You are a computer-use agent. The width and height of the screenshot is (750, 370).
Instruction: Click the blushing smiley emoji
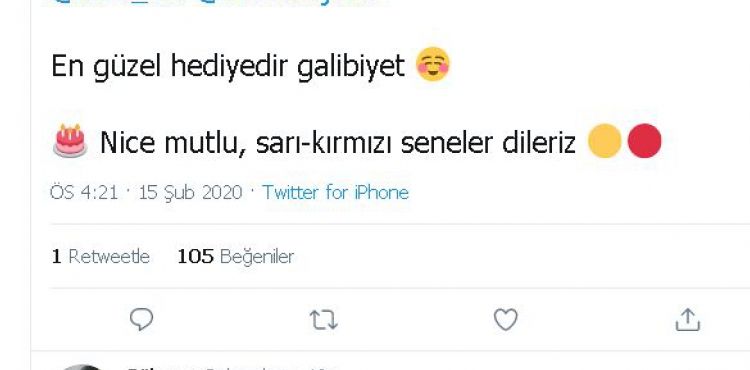click(x=433, y=64)
